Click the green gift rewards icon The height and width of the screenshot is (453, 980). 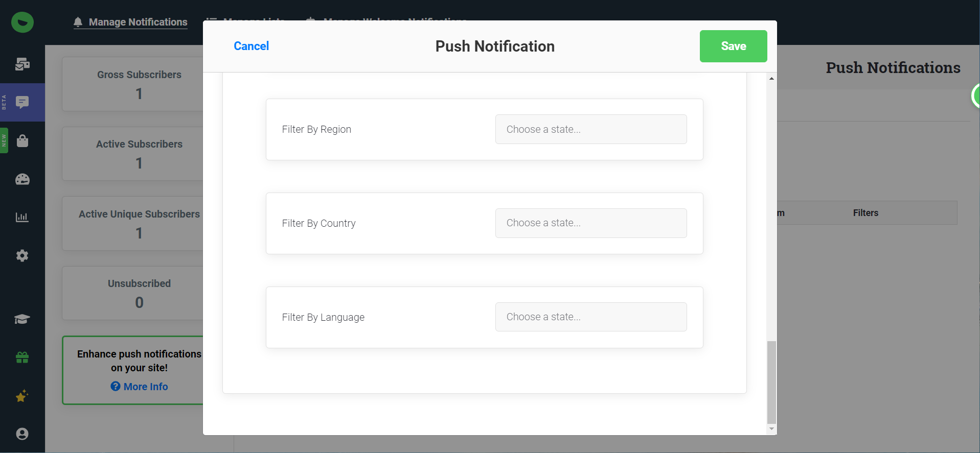(x=22, y=357)
